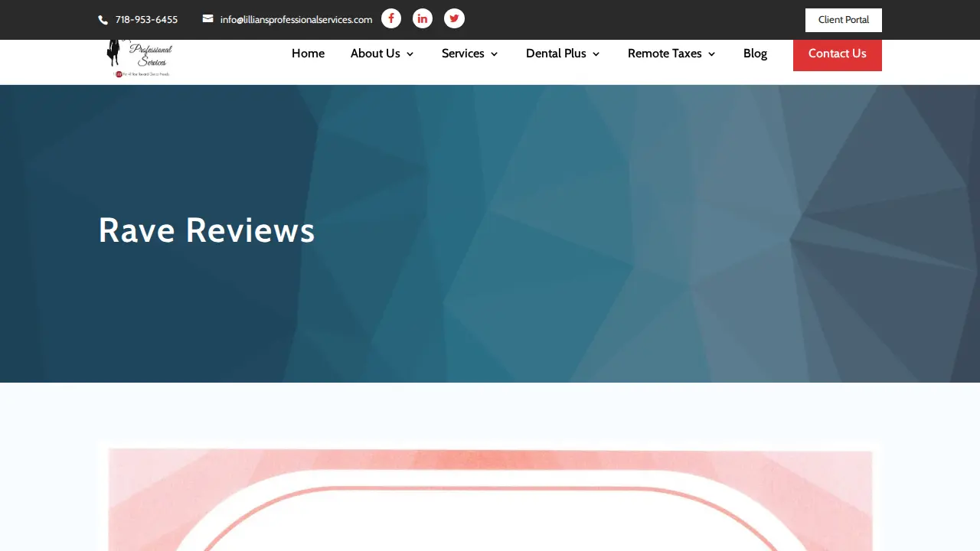Open the LinkedIn social icon
The image size is (980, 551).
(x=423, y=18)
